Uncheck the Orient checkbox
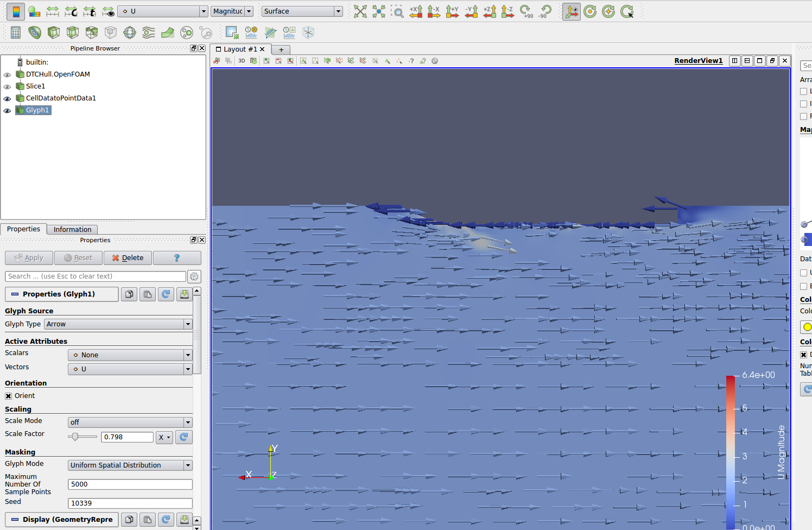 click(x=9, y=396)
